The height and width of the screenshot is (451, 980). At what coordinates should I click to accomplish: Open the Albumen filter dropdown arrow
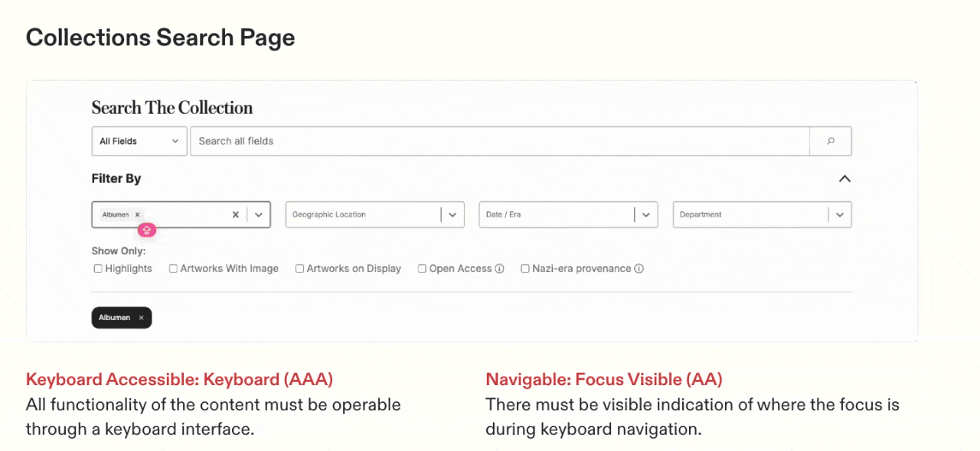[x=259, y=215]
